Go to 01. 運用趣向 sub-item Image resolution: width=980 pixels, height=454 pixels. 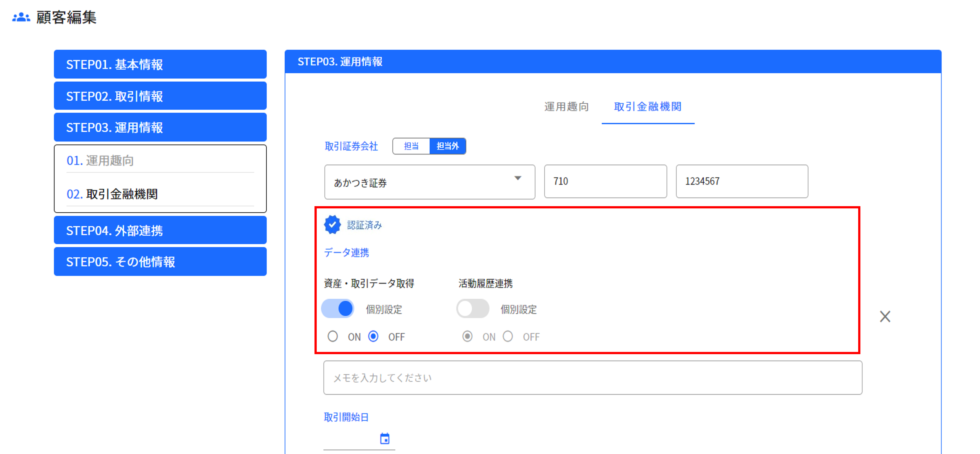click(100, 161)
